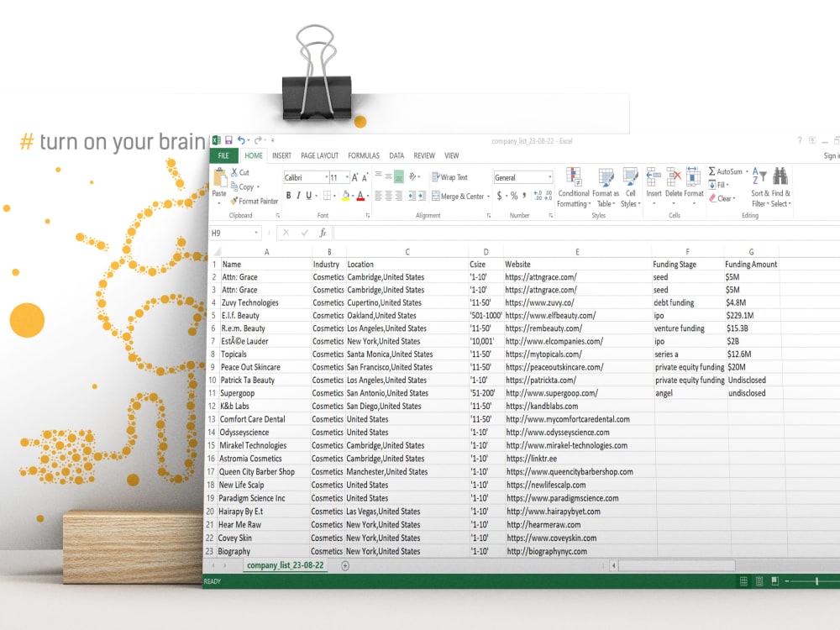
Task: Click Accounting dollar format icon
Action: 499,196
